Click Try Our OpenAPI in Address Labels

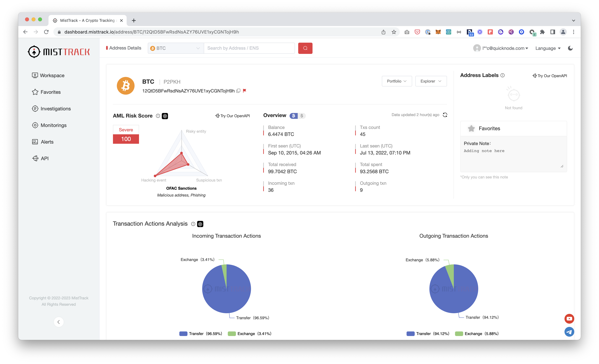tap(550, 76)
